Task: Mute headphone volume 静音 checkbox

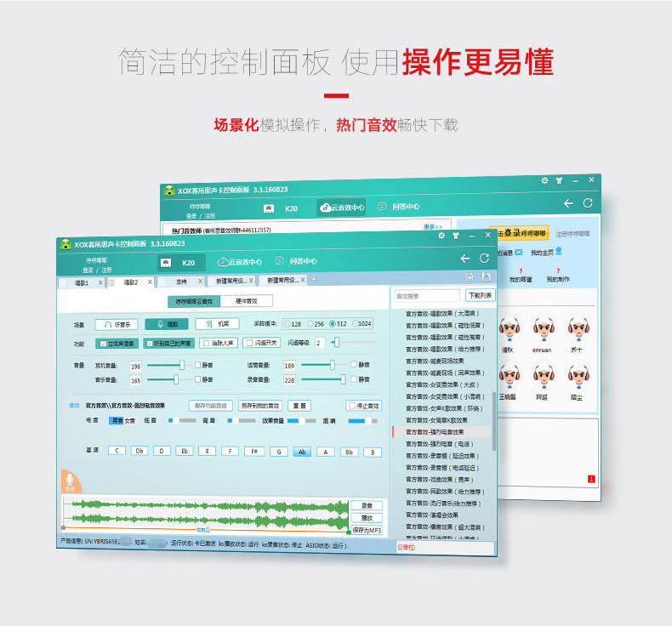Action: click(198, 365)
